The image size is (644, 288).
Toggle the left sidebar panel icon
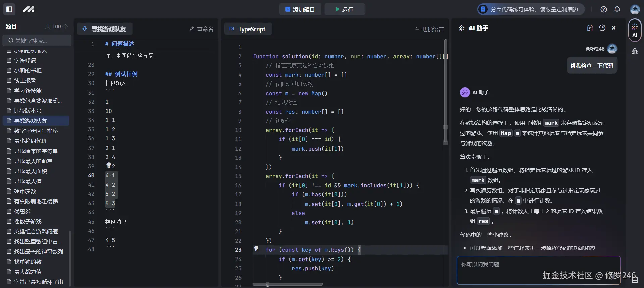coord(9,9)
